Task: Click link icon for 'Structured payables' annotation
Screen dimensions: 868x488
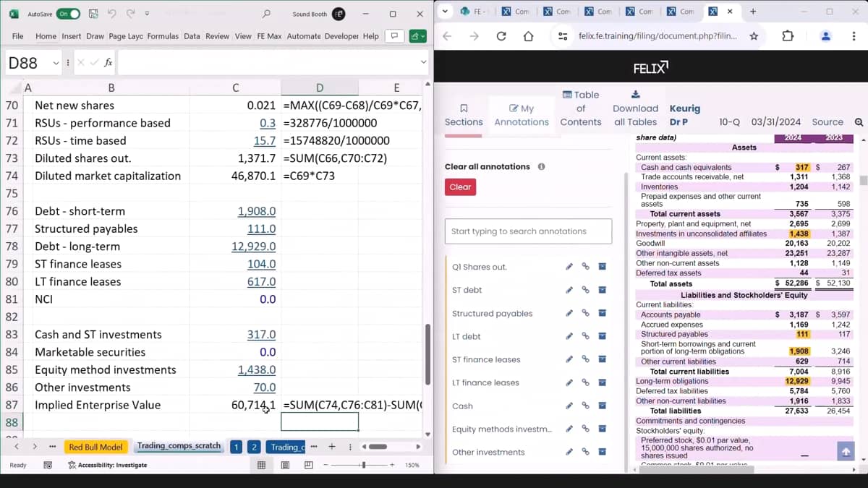Action: [x=586, y=313]
